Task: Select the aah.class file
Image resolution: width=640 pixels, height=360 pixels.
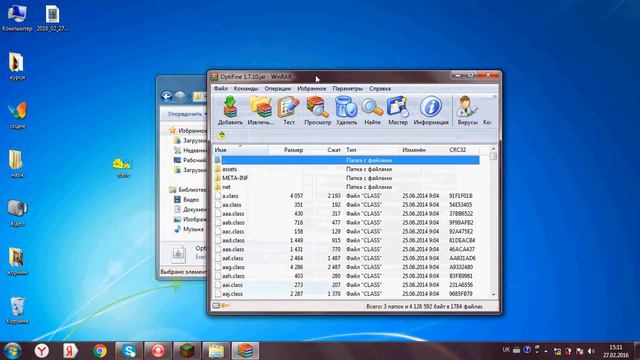Action: (x=346, y=276)
